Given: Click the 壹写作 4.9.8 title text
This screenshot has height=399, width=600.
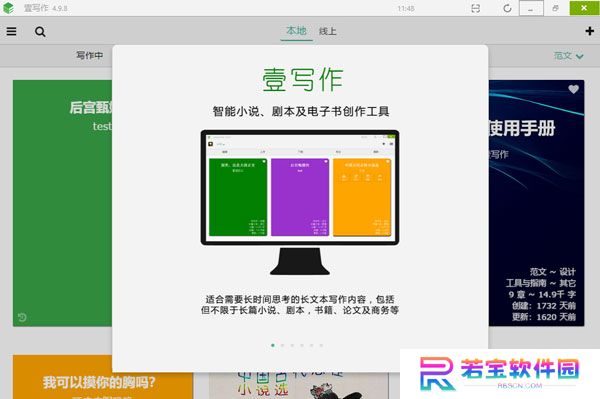Looking at the screenshot, I should pyautogui.click(x=46, y=8).
